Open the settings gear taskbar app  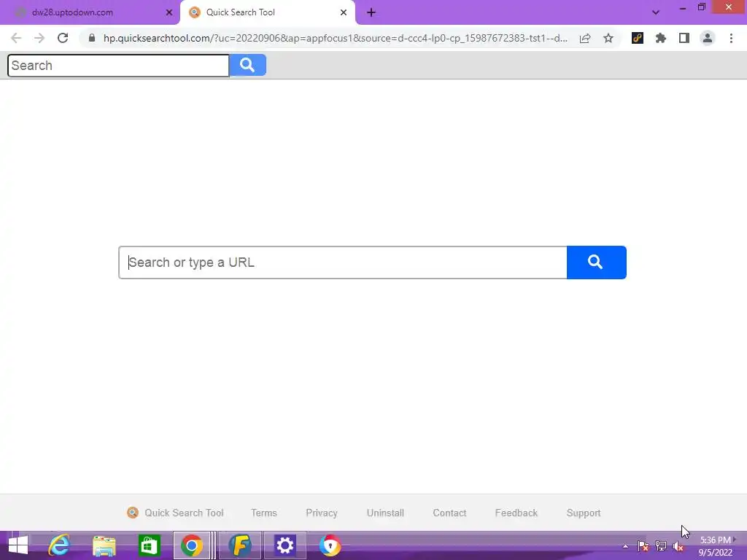point(285,545)
